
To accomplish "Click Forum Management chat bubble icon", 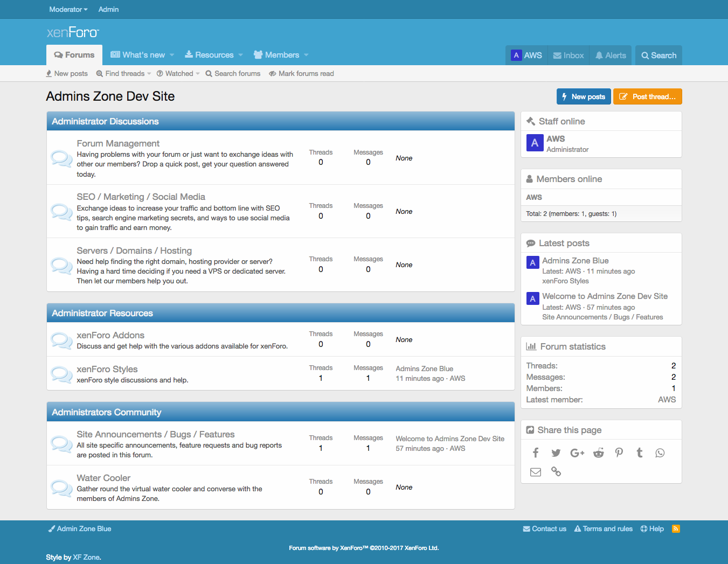I will [61, 158].
